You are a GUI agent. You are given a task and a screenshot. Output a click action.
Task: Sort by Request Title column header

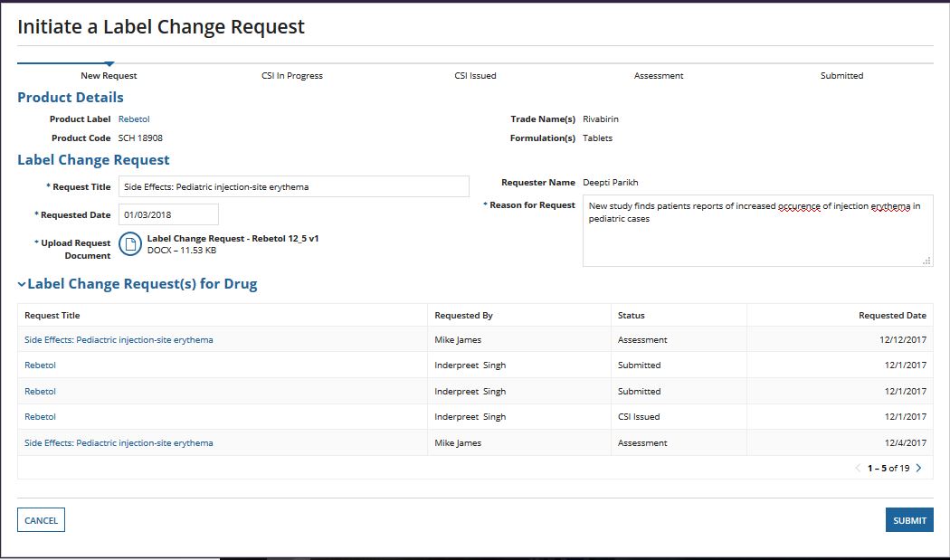click(x=52, y=315)
